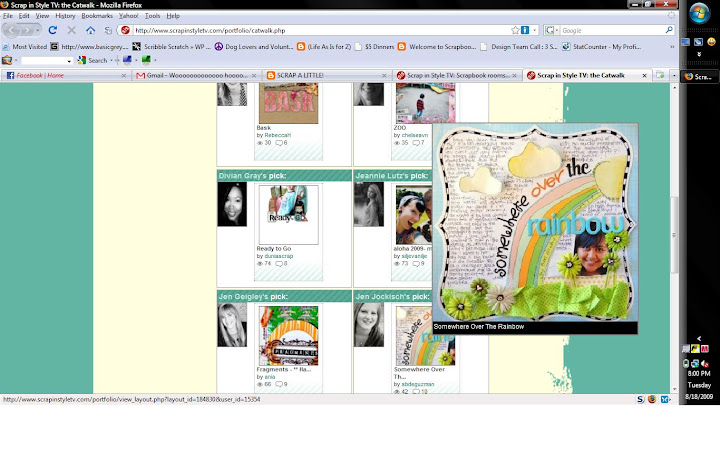Image resolution: width=720 pixels, height=449 pixels.
Task: Open the Firefox taskbar button
Action: [698, 77]
